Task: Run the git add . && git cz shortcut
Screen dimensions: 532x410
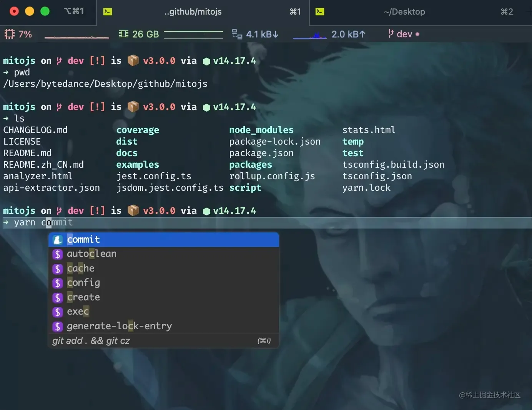Action: tap(91, 340)
